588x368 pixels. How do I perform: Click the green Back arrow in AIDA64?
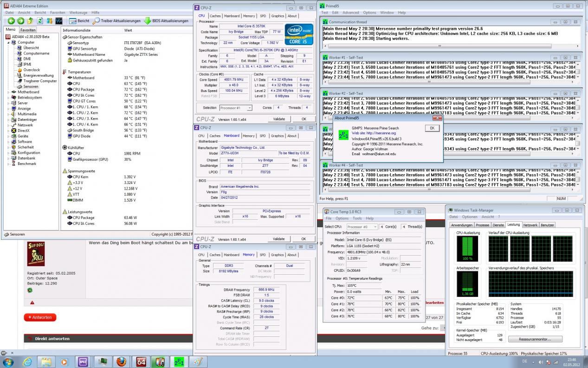click(11, 21)
